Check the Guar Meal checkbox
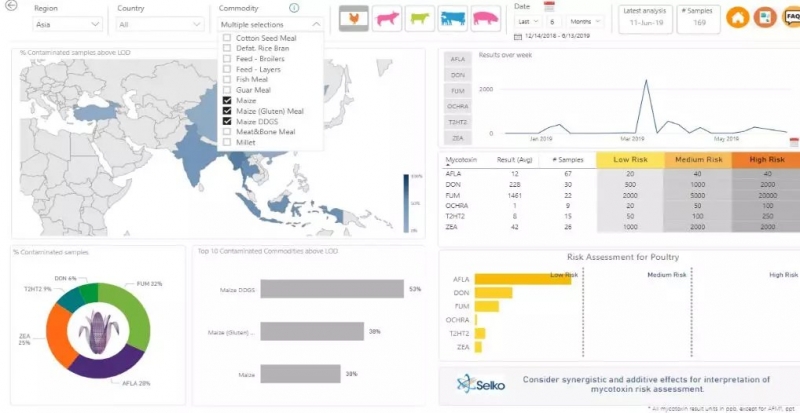This screenshot has height=413, width=800. coord(227,90)
